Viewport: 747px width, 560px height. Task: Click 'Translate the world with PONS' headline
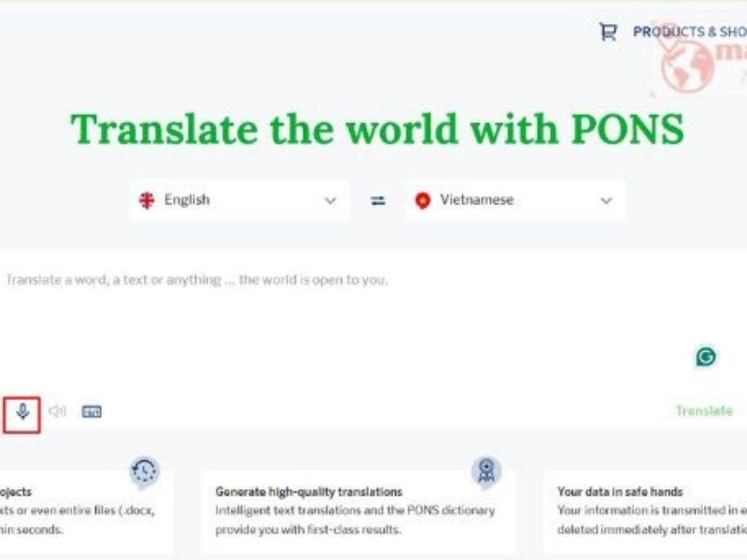pos(377,129)
